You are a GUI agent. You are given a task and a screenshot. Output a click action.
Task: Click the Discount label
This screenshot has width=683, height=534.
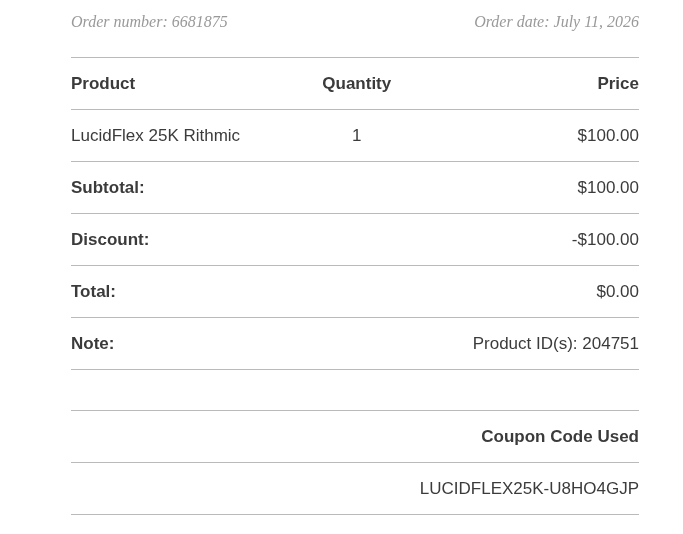point(110,239)
